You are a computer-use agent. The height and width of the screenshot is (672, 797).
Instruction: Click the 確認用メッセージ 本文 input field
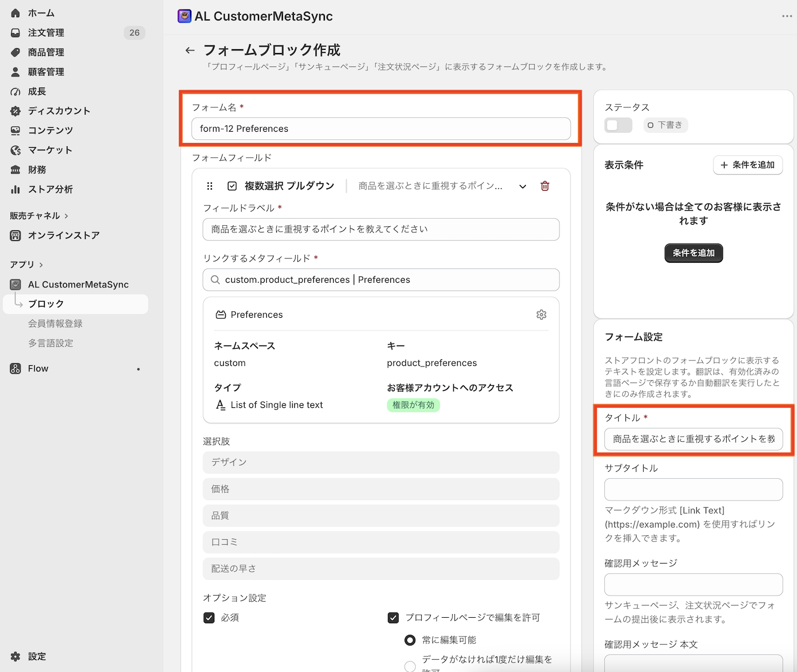tap(694, 663)
